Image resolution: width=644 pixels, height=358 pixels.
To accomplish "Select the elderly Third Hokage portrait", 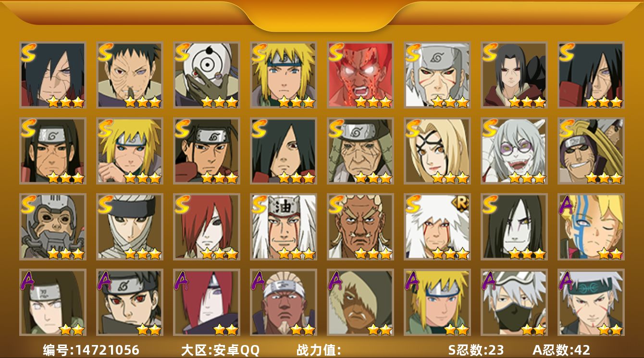I will pos(360,150).
